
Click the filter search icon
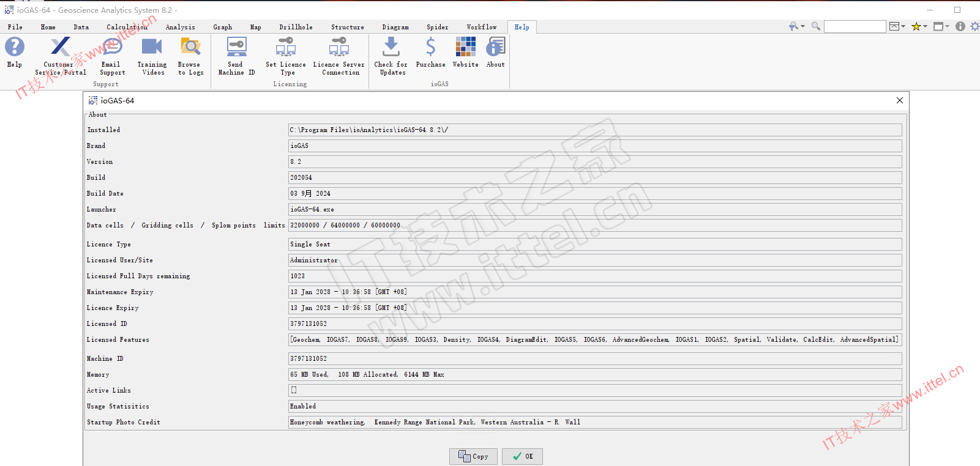[793, 26]
